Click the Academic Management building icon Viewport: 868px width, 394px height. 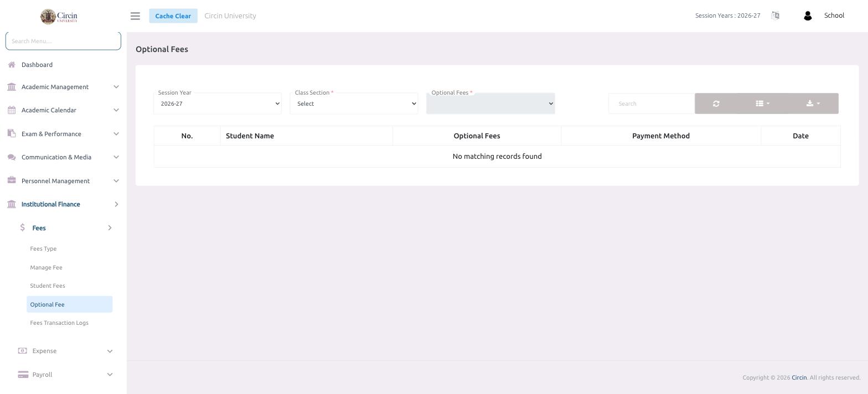click(x=12, y=87)
